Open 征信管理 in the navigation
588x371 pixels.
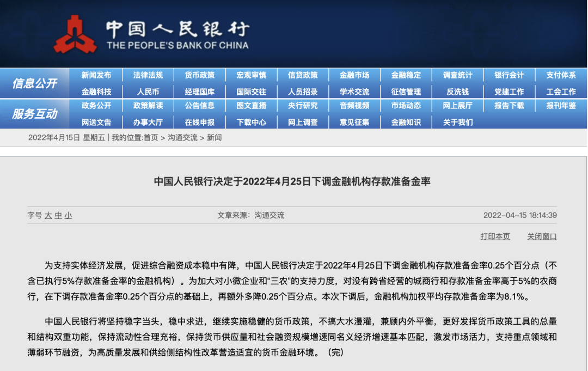406,92
